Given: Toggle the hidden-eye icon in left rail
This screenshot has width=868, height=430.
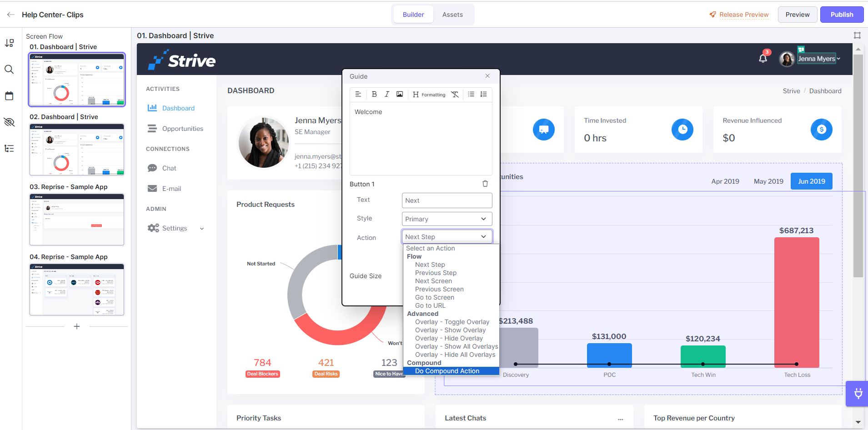Looking at the screenshot, I should [9, 122].
